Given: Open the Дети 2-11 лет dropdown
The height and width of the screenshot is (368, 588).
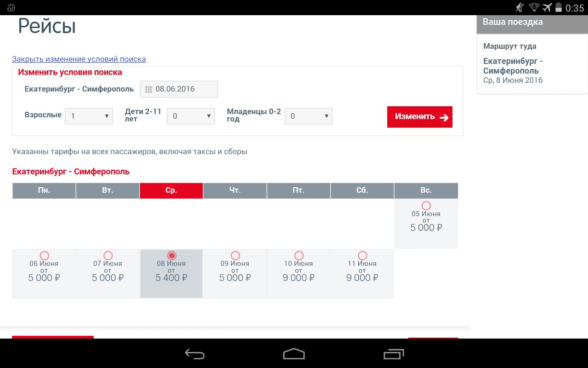Looking at the screenshot, I should [x=191, y=116].
